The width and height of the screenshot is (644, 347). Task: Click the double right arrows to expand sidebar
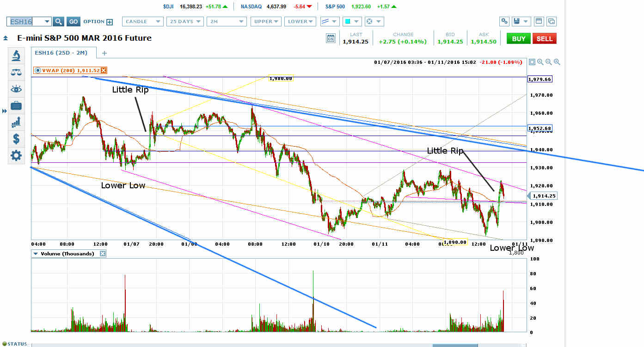5,111
